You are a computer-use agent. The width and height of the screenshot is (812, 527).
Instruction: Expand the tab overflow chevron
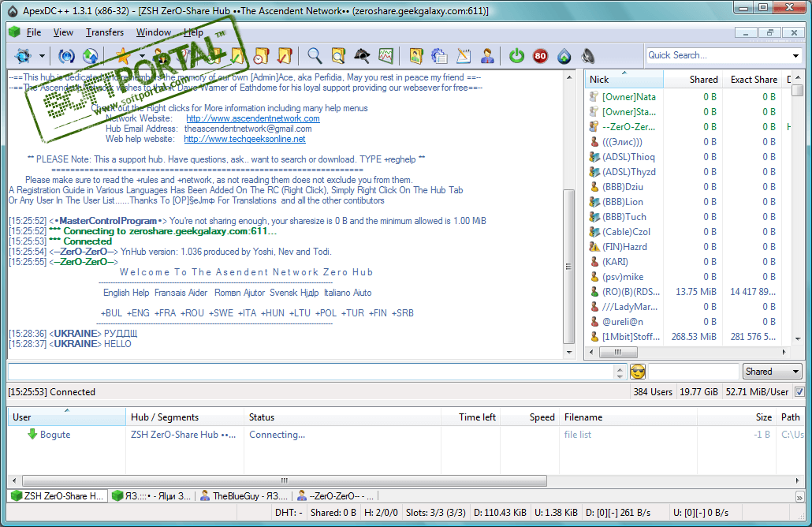tap(799, 497)
